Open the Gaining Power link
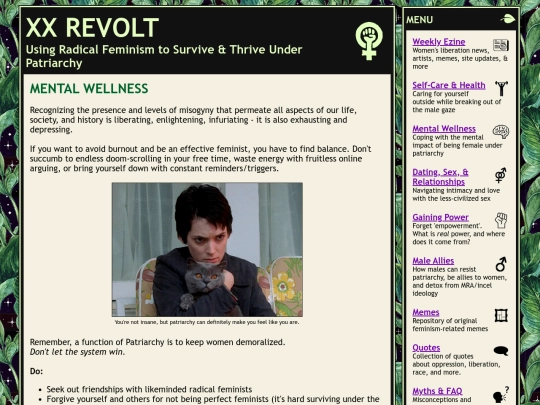540x405 pixels. point(440,217)
